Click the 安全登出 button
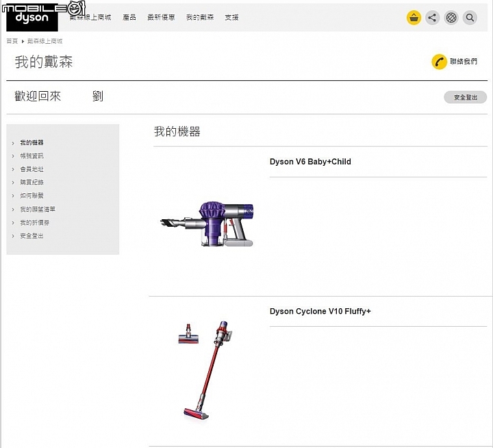 point(466,97)
